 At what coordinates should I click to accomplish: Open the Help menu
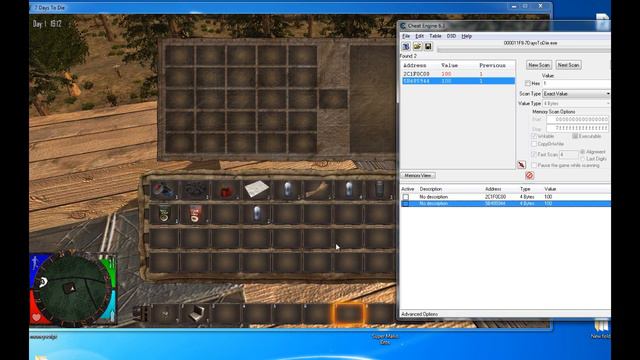point(467,36)
